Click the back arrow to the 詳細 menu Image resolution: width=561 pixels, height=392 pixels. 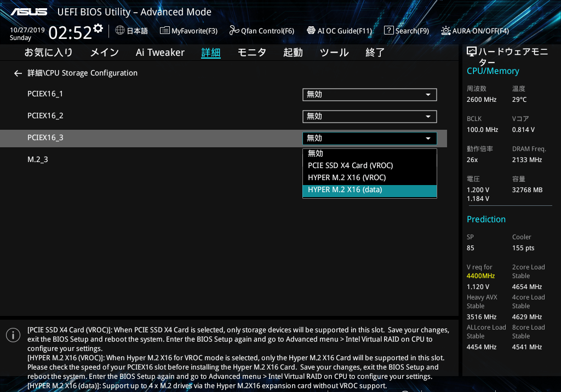click(x=18, y=73)
